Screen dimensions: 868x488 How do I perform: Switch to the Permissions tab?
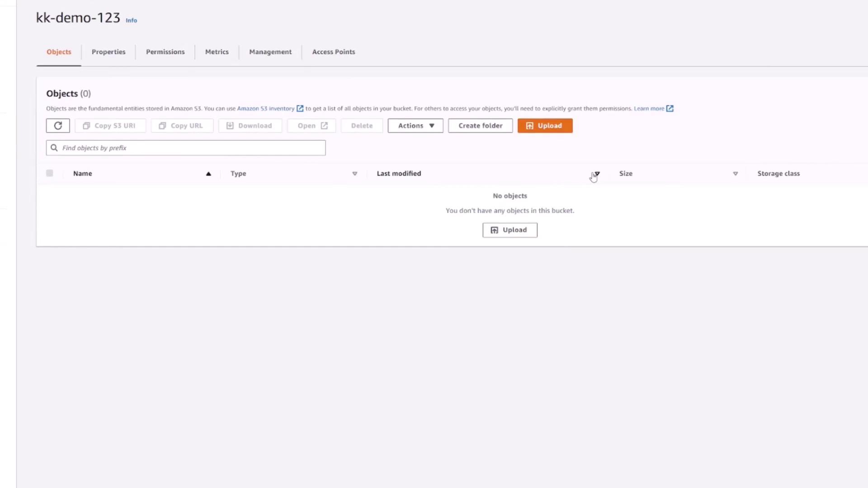coord(165,52)
